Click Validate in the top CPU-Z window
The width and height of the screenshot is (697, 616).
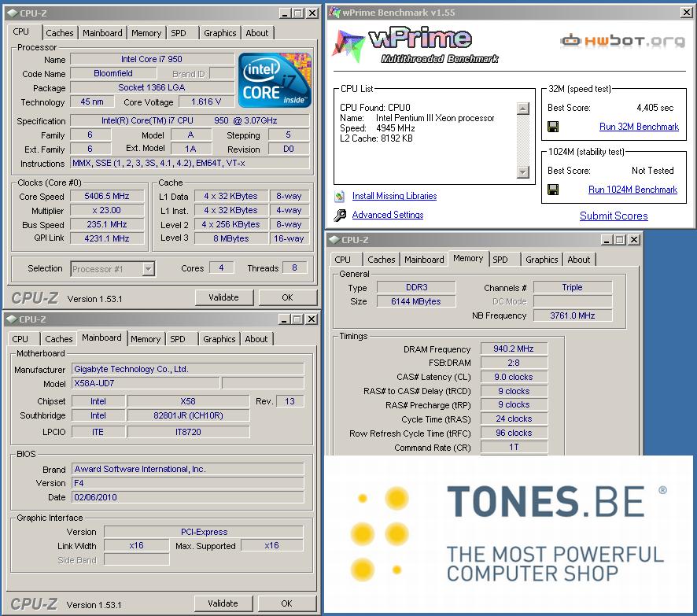coord(223,297)
